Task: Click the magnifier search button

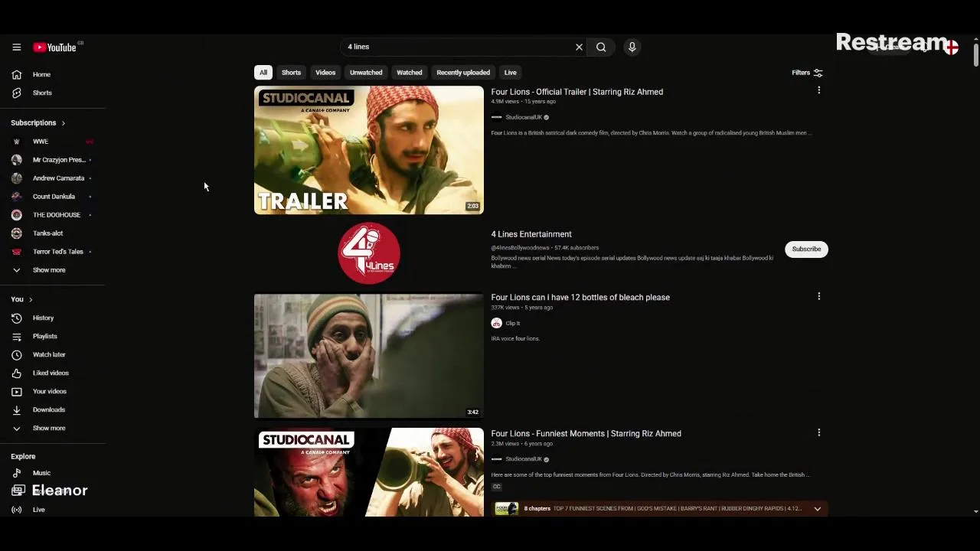Action: (601, 47)
